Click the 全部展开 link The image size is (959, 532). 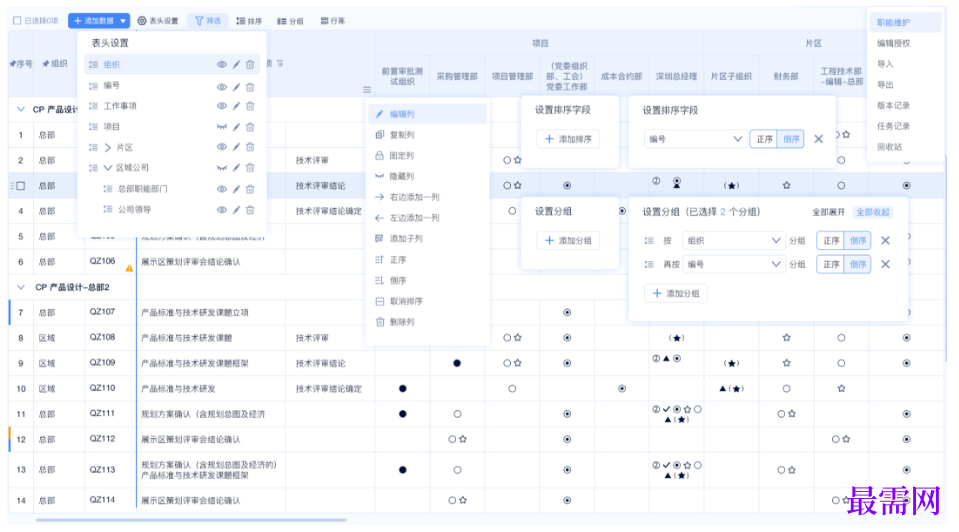(x=828, y=212)
